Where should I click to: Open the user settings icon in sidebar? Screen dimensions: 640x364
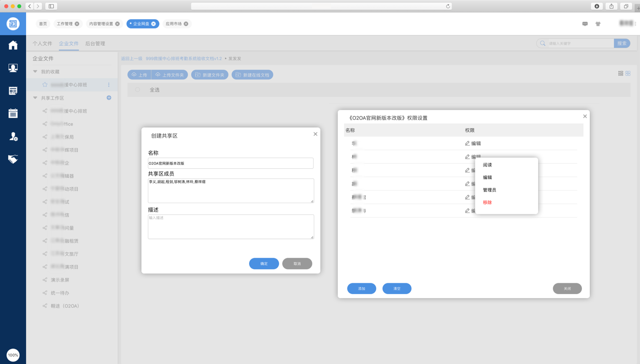(13, 137)
